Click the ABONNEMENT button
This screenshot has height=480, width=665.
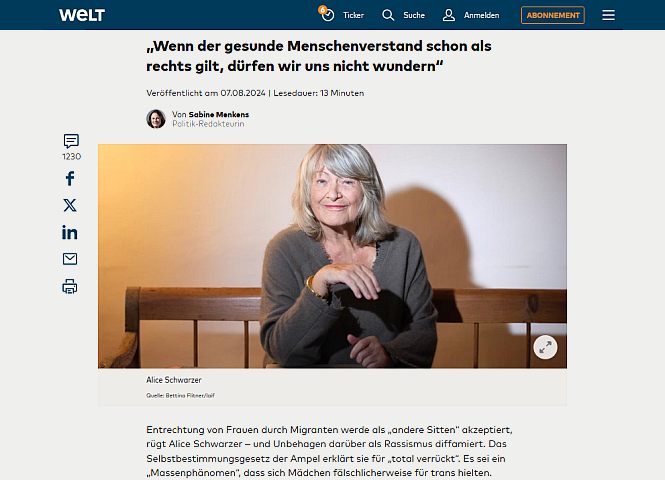click(x=553, y=15)
